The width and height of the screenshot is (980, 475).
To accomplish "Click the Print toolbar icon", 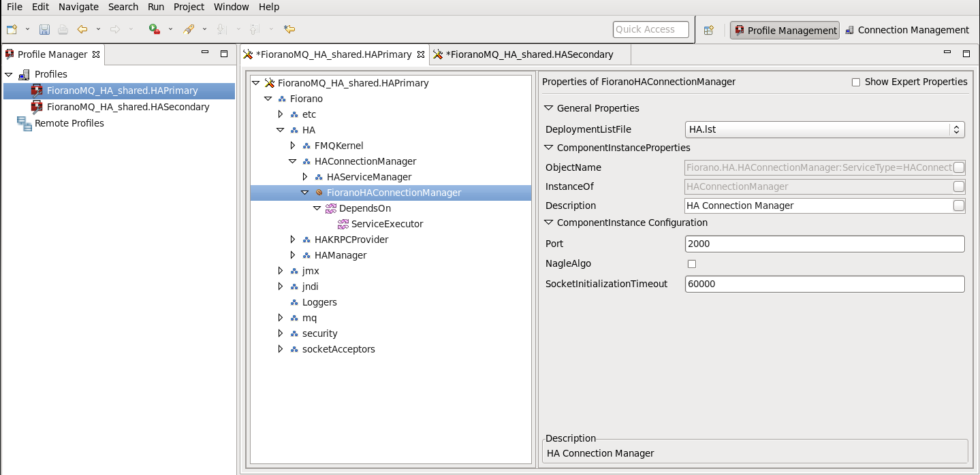I will click(63, 29).
